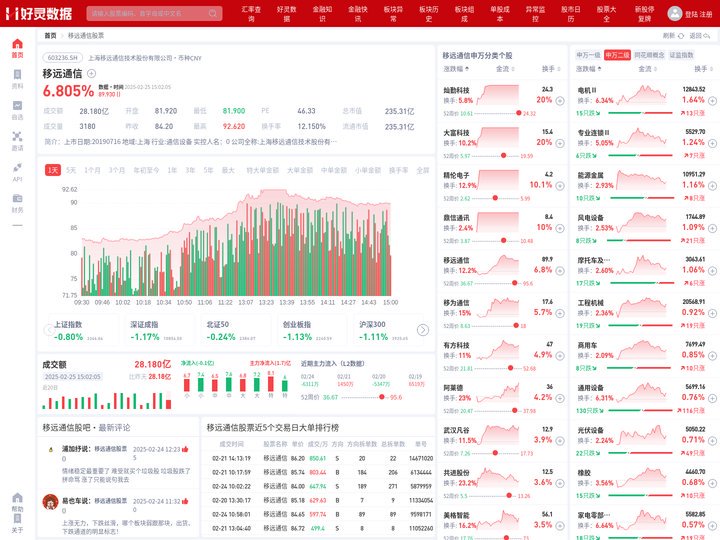The height and width of the screenshot is (540, 720).
Task: Add 有方科技 with its plus icon
Action: (560, 356)
